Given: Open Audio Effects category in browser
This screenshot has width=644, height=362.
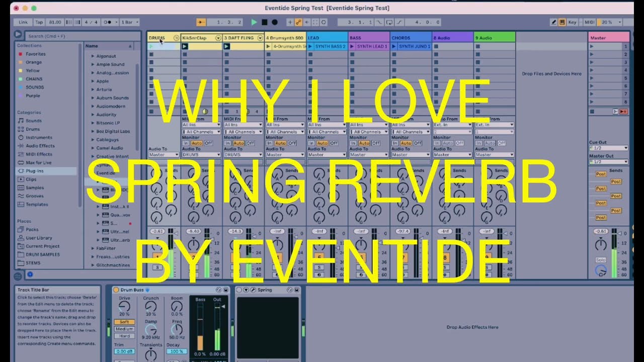Looking at the screenshot, I should click(40, 146).
